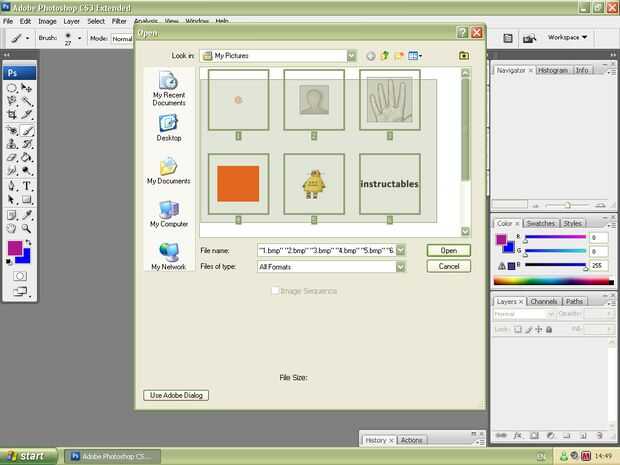Screen dimensions: 620x465
Task: Select the Brush tool in toolbox
Action: pyautogui.click(x=26, y=130)
